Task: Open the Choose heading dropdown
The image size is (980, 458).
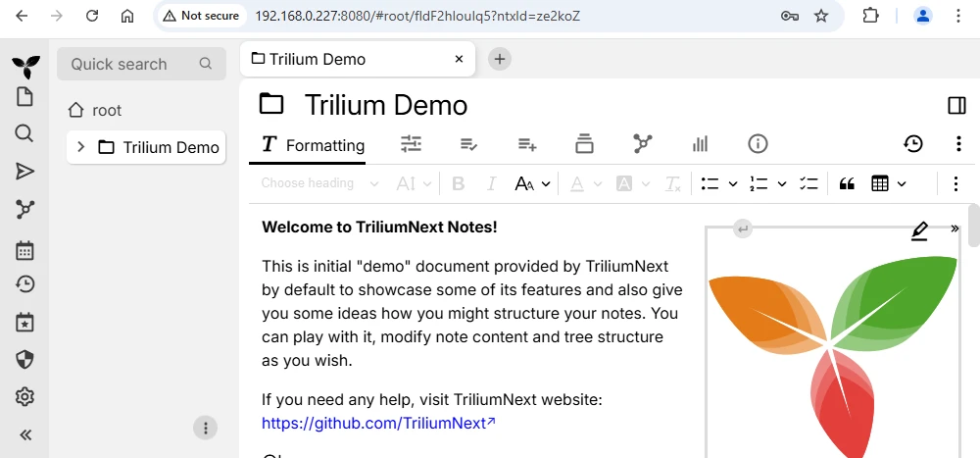Action: pyautogui.click(x=319, y=183)
